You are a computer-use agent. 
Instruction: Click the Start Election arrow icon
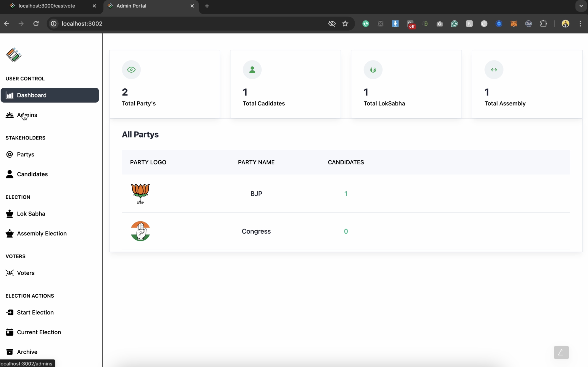9,312
